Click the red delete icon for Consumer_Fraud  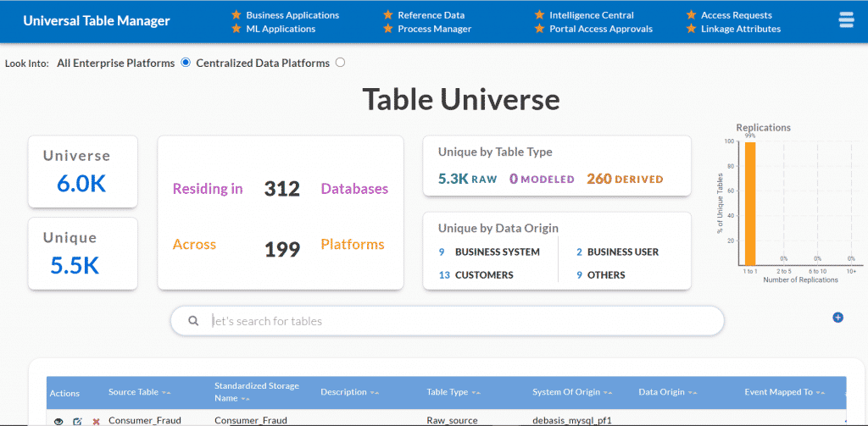(96, 421)
